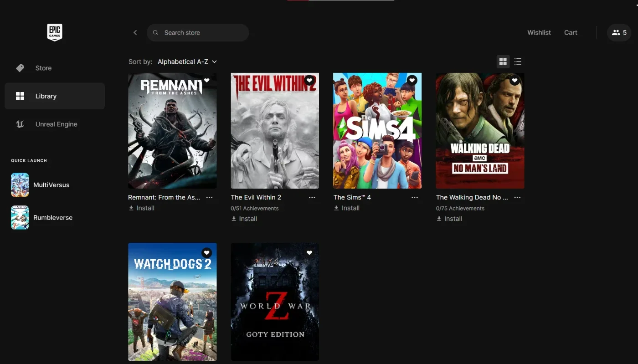Open the Unreal Engine section
The height and width of the screenshot is (364, 638).
pos(55,124)
